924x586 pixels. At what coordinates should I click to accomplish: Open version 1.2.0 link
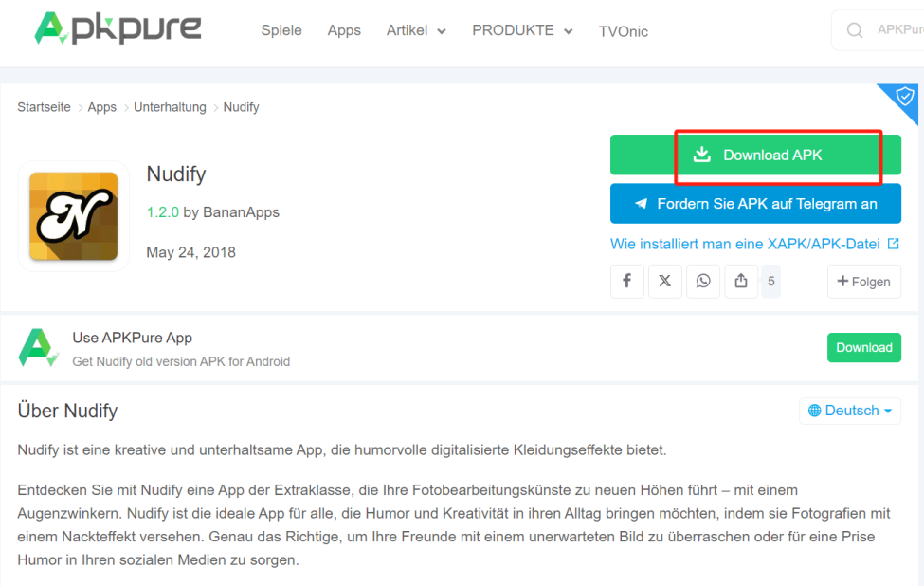pos(163,212)
